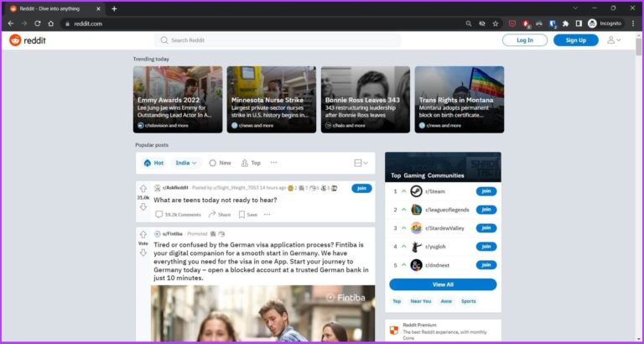Downvote the AskReddit teens post
This screenshot has width=644, height=344.
coord(143,206)
